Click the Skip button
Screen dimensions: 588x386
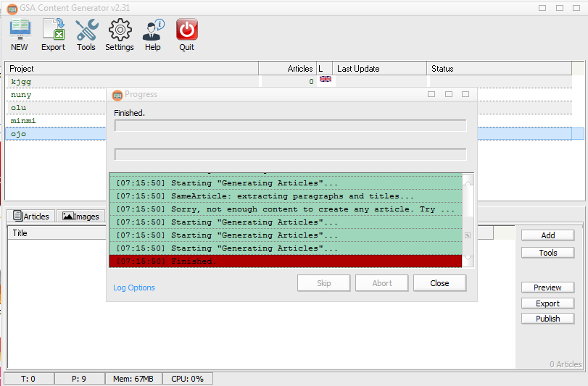(323, 283)
